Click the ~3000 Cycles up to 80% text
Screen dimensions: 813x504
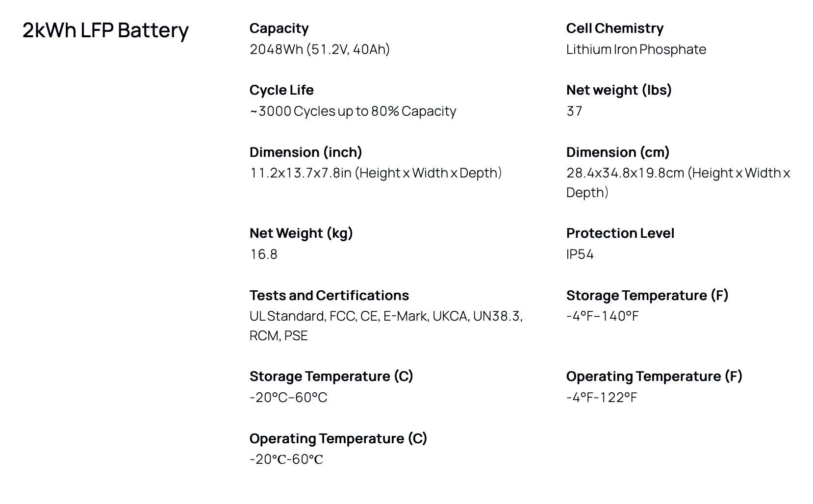353,111
